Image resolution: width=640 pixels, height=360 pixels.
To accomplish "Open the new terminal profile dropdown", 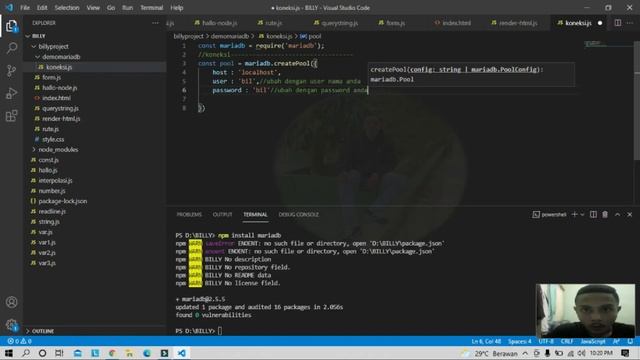I will click(582, 214).
